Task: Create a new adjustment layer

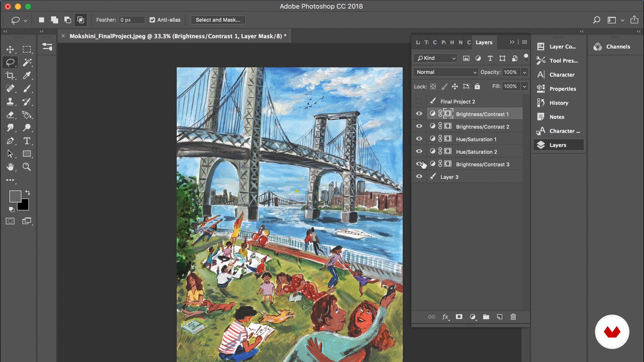Action: 472,317
